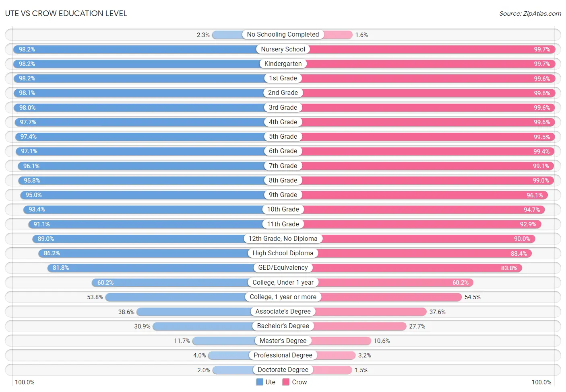
Task: Select the Professional Degree label
Action: 283,355
